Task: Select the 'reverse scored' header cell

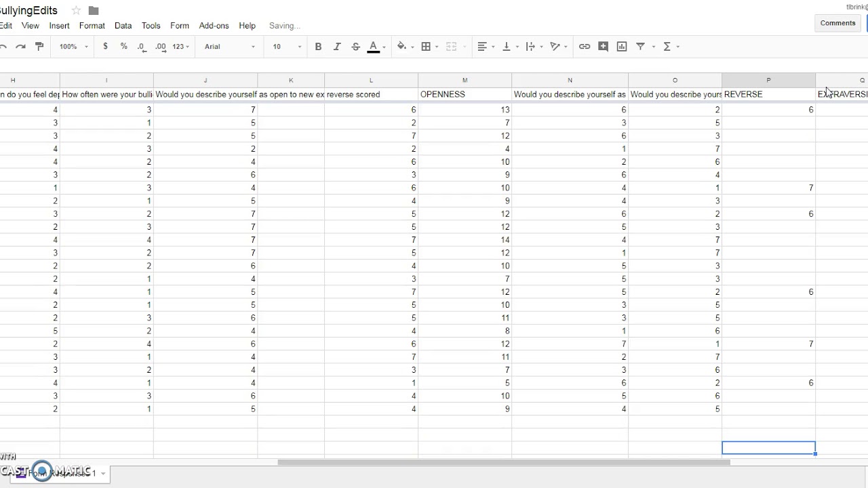Action: (371, 94)
